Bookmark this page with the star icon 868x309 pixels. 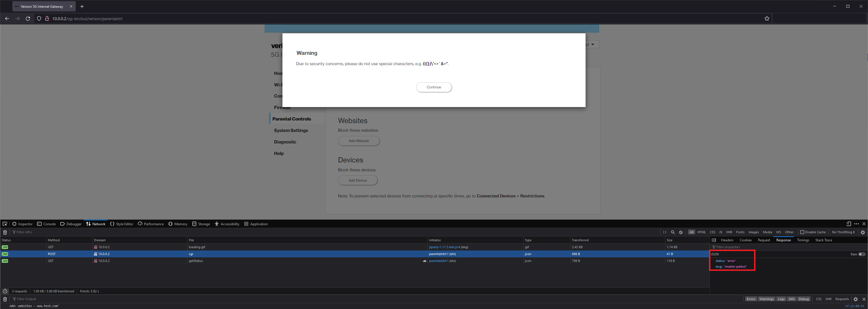pos(767,19)
